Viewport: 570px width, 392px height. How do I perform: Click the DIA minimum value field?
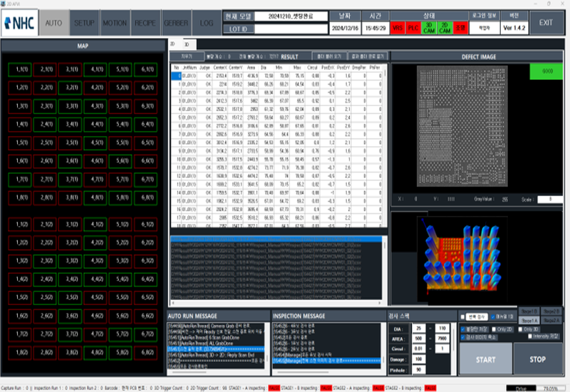[x=420, y=328]
